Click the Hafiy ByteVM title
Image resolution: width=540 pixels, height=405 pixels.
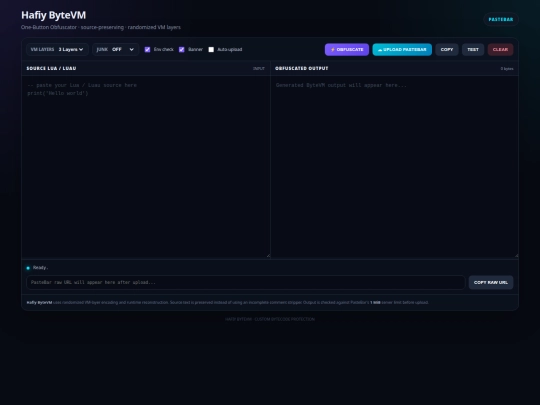(53, 15)
